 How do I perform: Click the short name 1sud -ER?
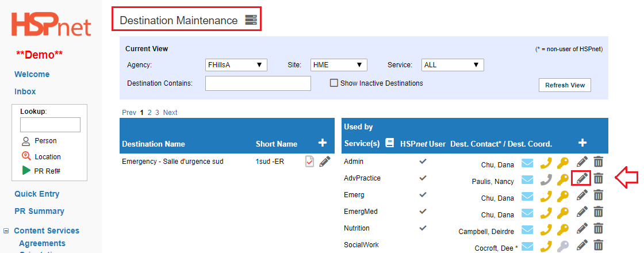270,162
